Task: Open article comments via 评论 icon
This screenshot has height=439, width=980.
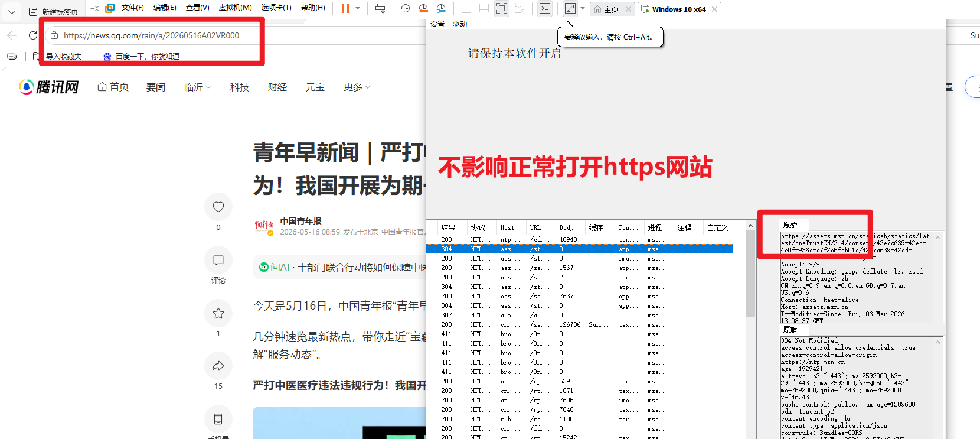Action: [x=218, y=260]
